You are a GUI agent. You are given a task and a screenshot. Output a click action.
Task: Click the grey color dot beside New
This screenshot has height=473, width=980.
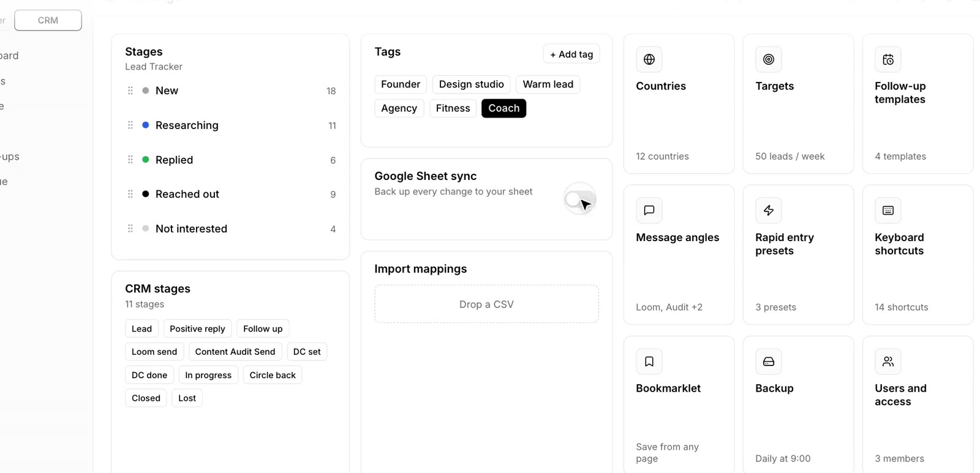pyautogui.click(x=146, y=91)
